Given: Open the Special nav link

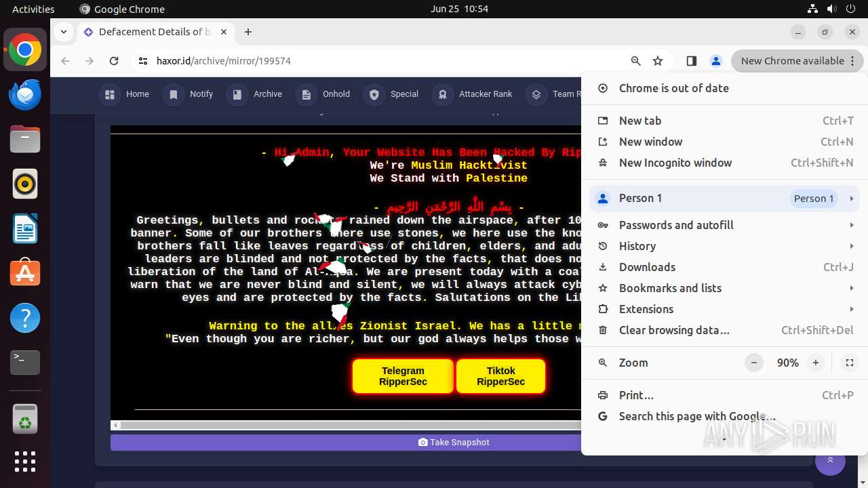Looking at the screenshot, I should [392, 94].
